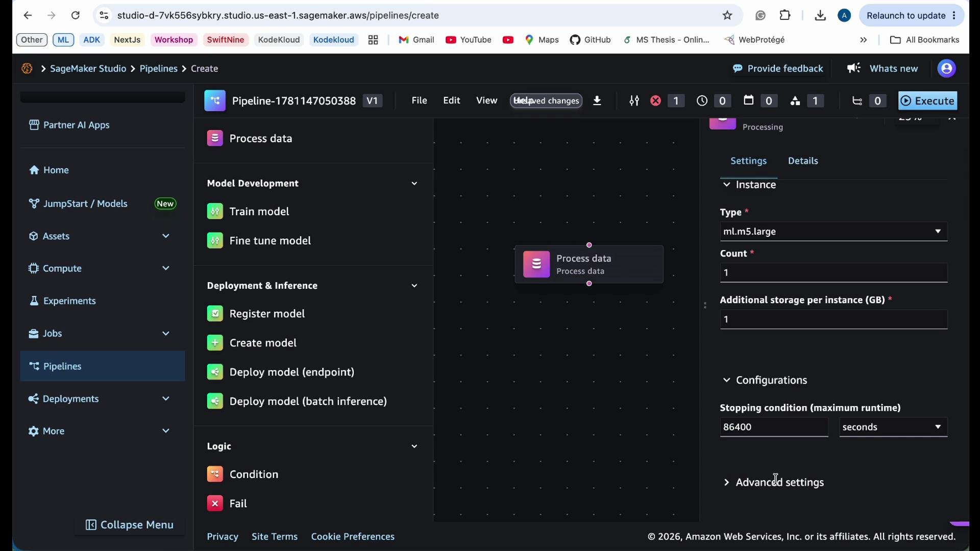This screenshot has width=980, height=551.
Task: Click the Process data node on canvas
Action: [589, 264]
